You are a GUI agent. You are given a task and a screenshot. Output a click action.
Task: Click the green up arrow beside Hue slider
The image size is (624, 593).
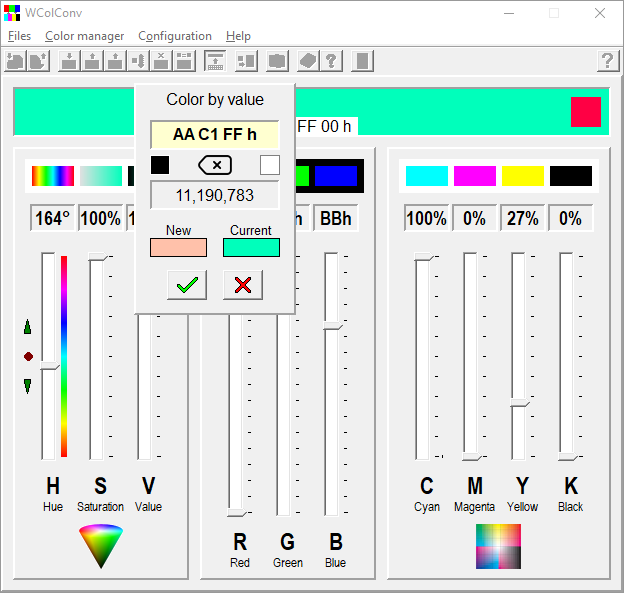click(27, 326)
